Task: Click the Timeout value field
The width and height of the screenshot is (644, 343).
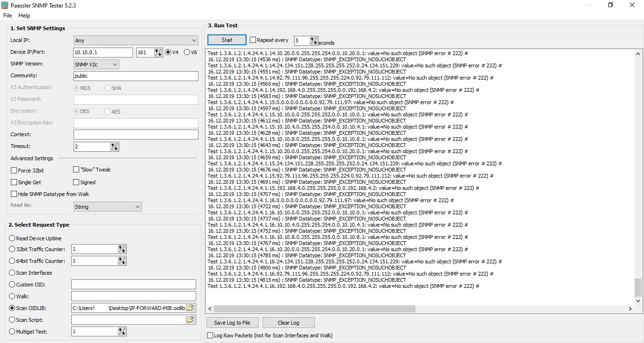Action: pos(92,147)
